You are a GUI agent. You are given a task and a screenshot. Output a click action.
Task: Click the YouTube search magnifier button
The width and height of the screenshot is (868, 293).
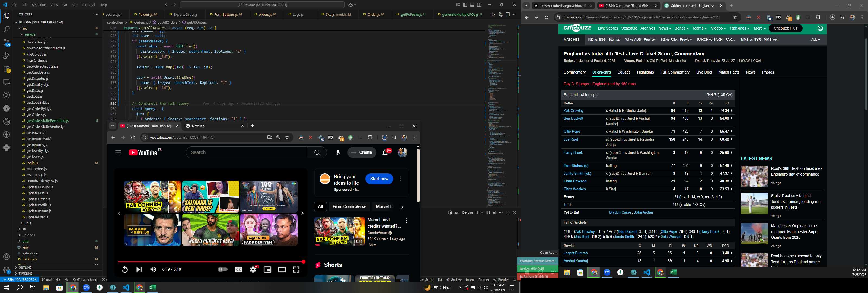tap(317, 152)
